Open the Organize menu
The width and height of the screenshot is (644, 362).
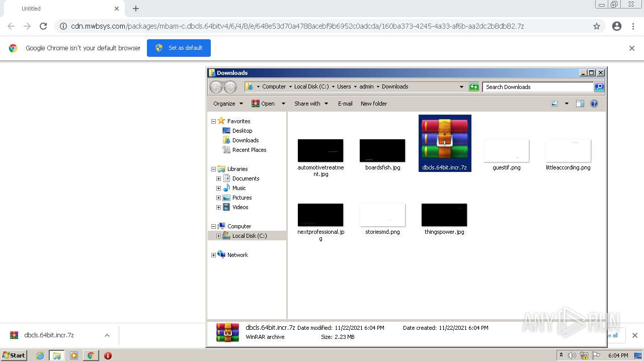point(228,104)
